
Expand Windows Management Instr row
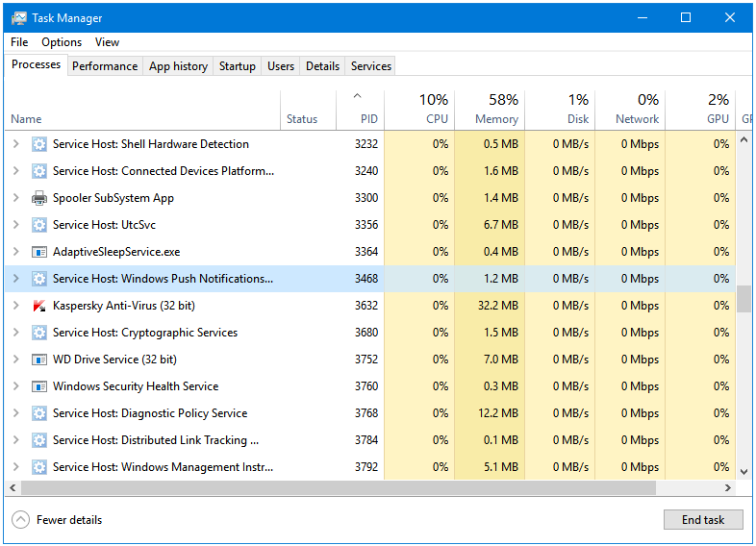[16, 467]
